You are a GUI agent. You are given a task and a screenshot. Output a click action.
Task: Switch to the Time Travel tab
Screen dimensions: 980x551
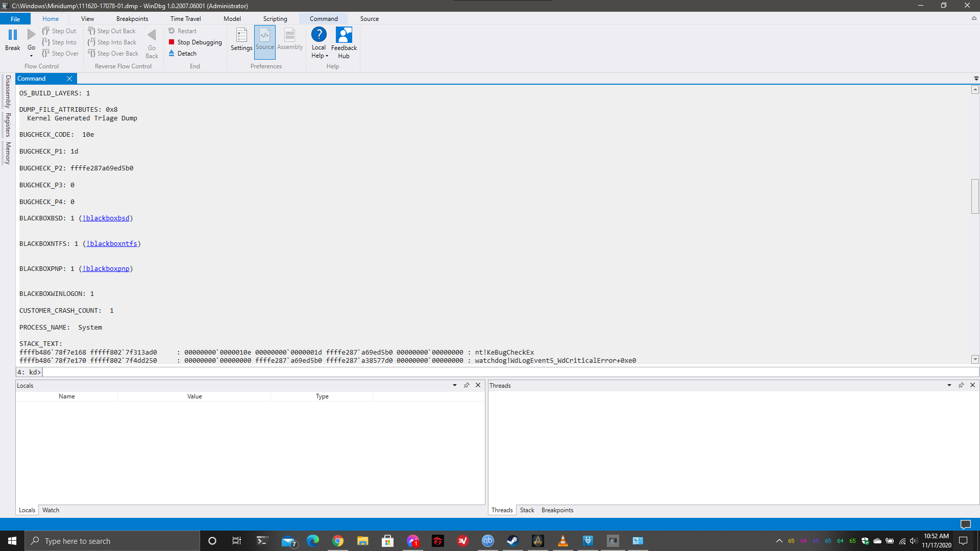tap(186, 19)
